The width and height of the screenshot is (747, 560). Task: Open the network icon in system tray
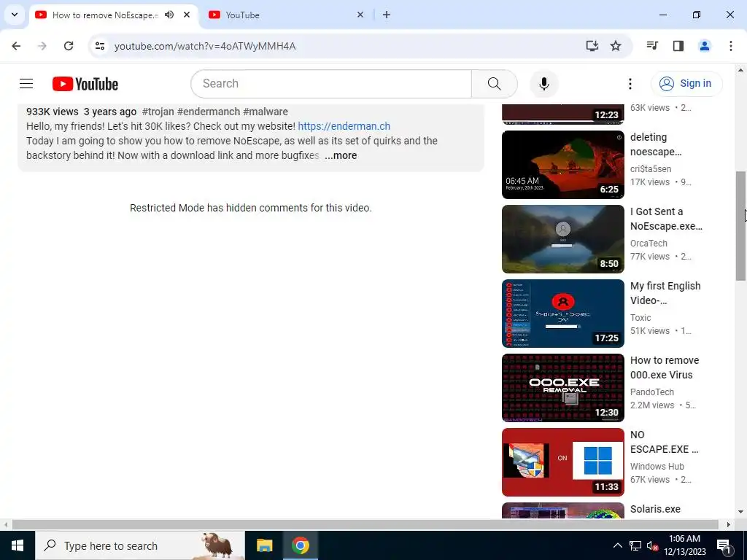635,545
